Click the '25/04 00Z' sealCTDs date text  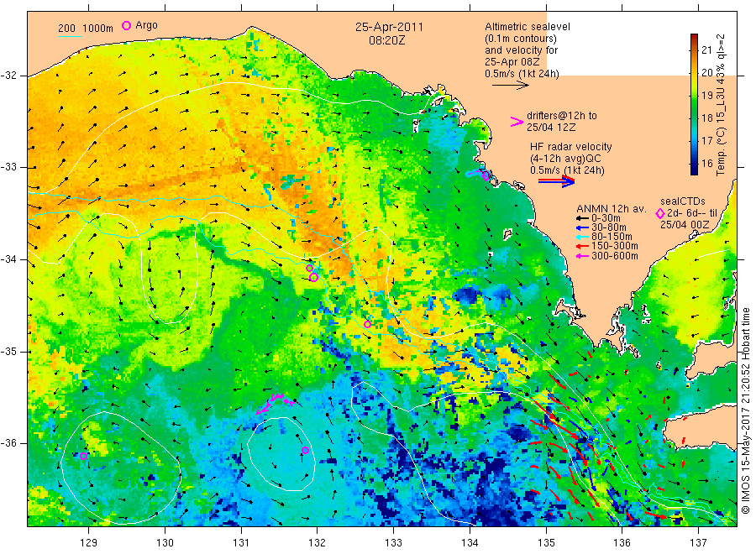(685, 225)
